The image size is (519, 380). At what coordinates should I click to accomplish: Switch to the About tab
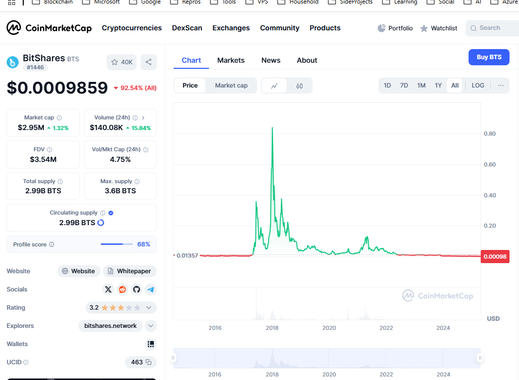[x=307, y=60]
